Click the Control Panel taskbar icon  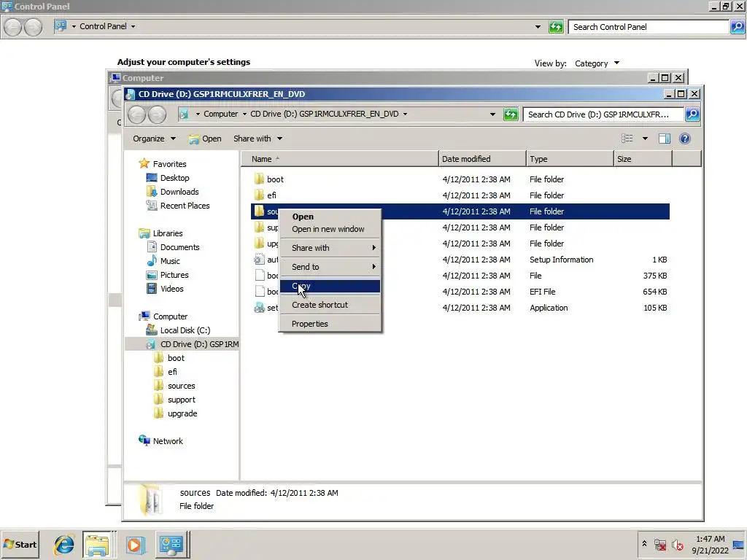[x=171, y=544]
